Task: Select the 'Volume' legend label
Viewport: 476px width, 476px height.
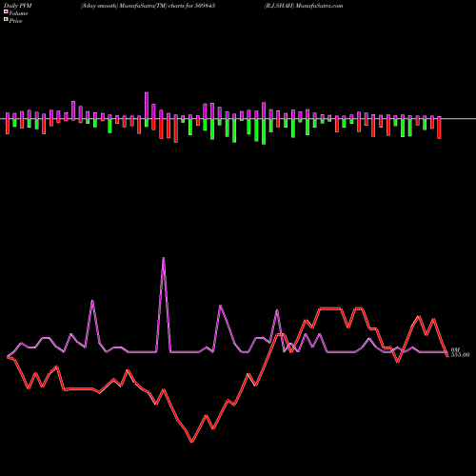Action: coord(18,13)
